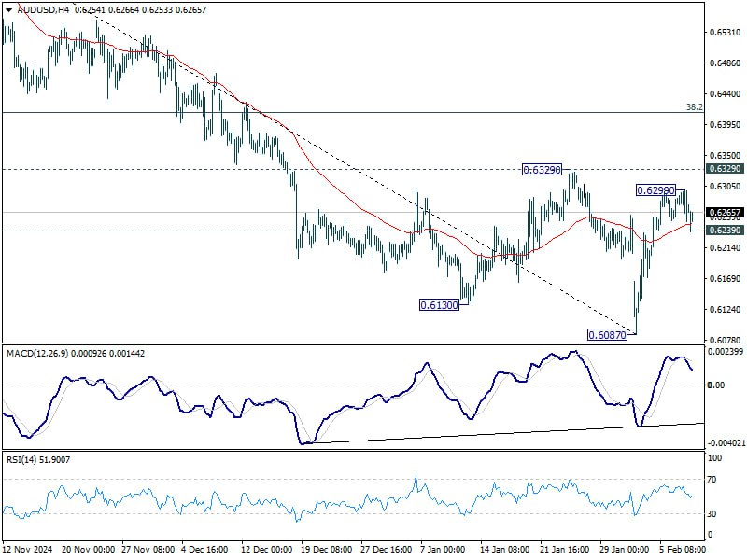Click the 27 Nov 08:00 time label

point(148,550)
